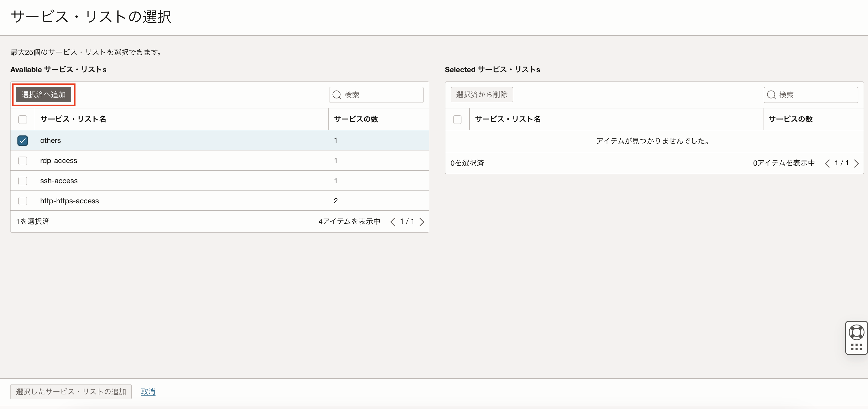Click the 0アイテムを表示中 text
Image resolution: width=868 pixels, height=409 pixels.
(784, 163)
